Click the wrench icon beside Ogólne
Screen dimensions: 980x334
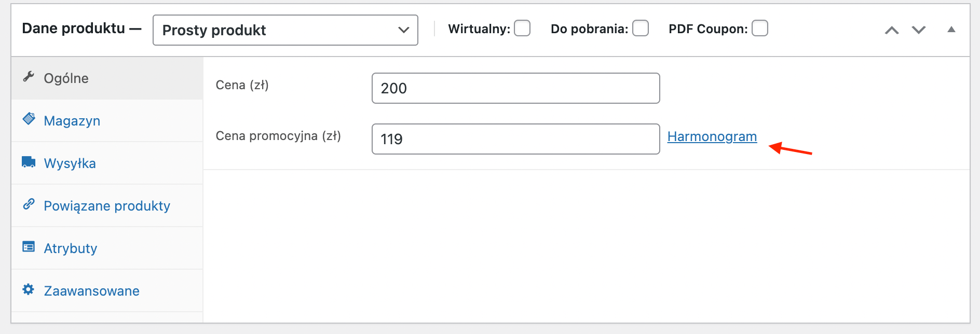[29, 77]
